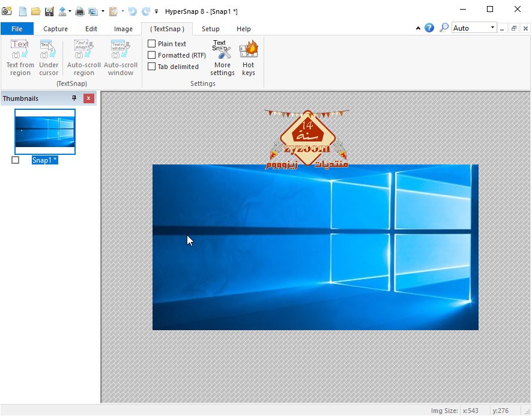Screen dimensions: 532x416
Task: Open More settings for TextSnap
Action: pos(222,58)
